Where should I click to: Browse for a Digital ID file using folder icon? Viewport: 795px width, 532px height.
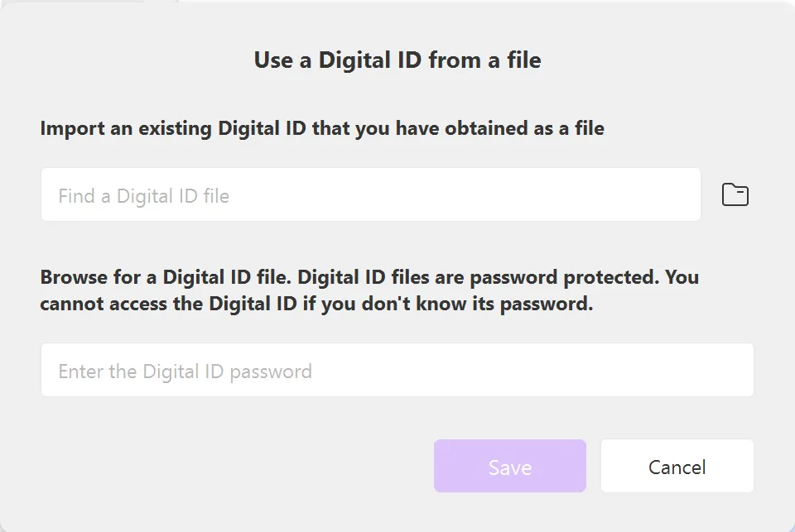click(735, 195)
